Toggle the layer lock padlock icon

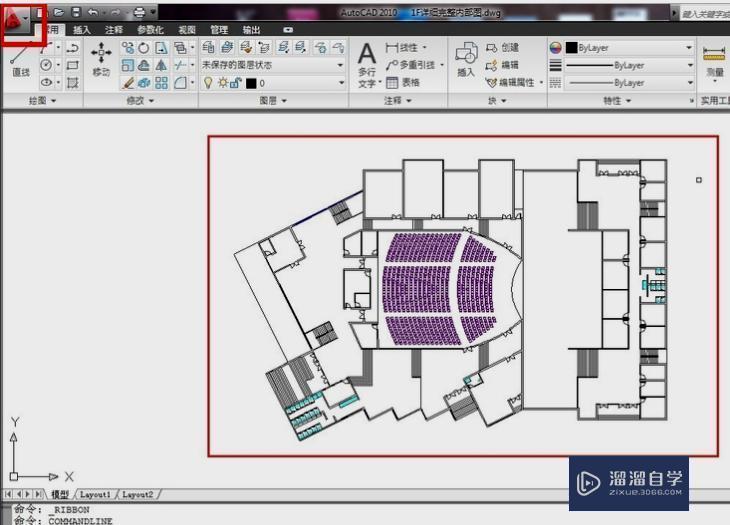(235, 83)
